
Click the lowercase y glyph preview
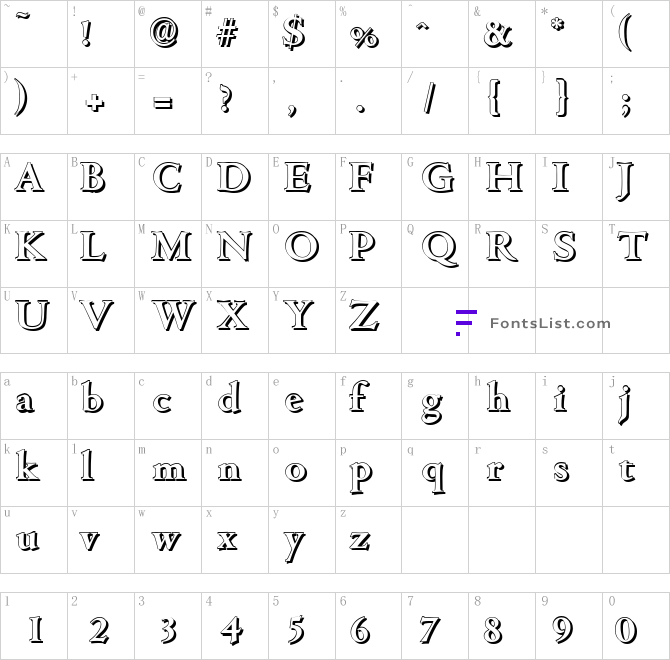pos(295,546)
